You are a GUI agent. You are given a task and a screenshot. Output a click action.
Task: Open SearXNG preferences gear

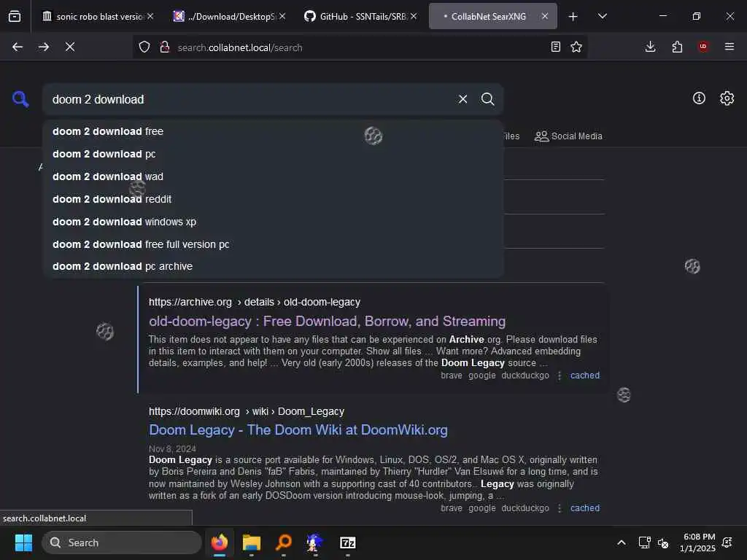[727, 98]
